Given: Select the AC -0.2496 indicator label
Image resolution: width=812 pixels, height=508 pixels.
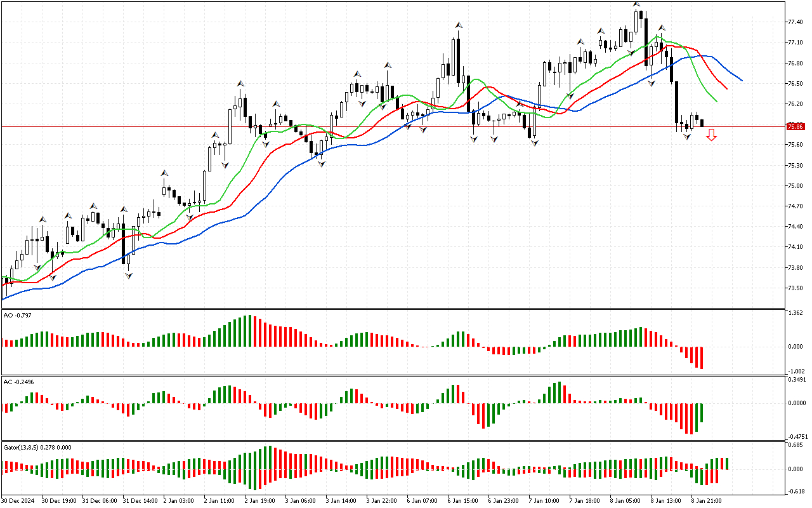Looking at the screenshot, I should pyautogui.click(x=18, y=382).
